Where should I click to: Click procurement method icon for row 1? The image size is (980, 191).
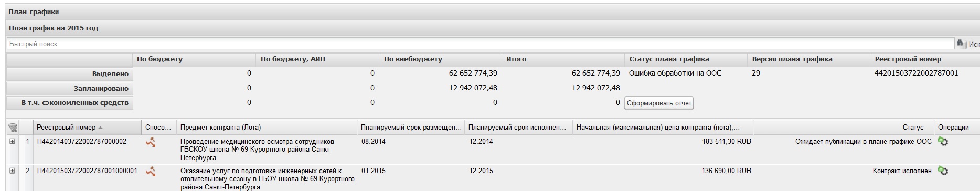151,142
